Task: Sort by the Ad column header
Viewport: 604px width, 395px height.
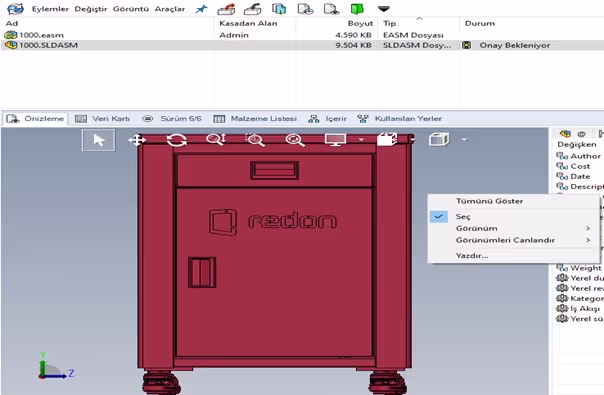Action: (x=12, y=24)
